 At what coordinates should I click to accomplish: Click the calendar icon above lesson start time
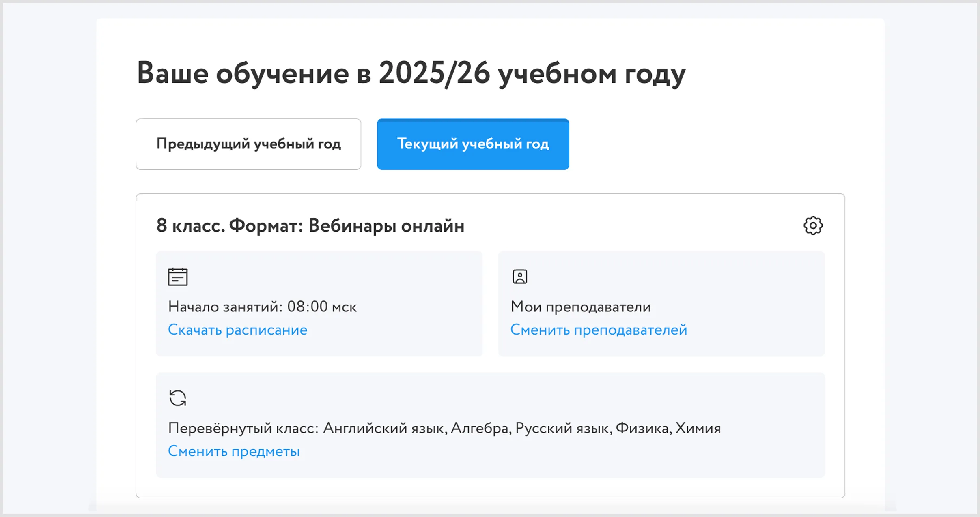coord(178,277)
